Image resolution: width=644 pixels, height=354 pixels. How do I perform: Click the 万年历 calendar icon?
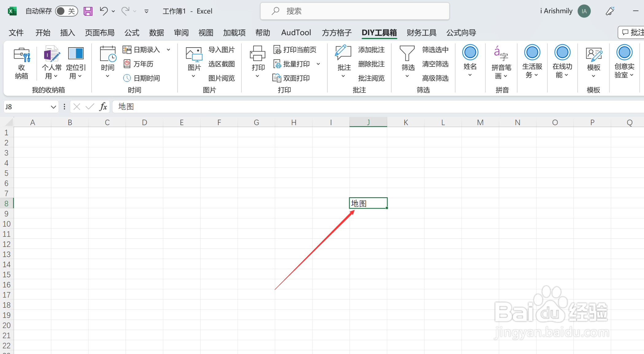pyautogui.click(x=127, y=64)
